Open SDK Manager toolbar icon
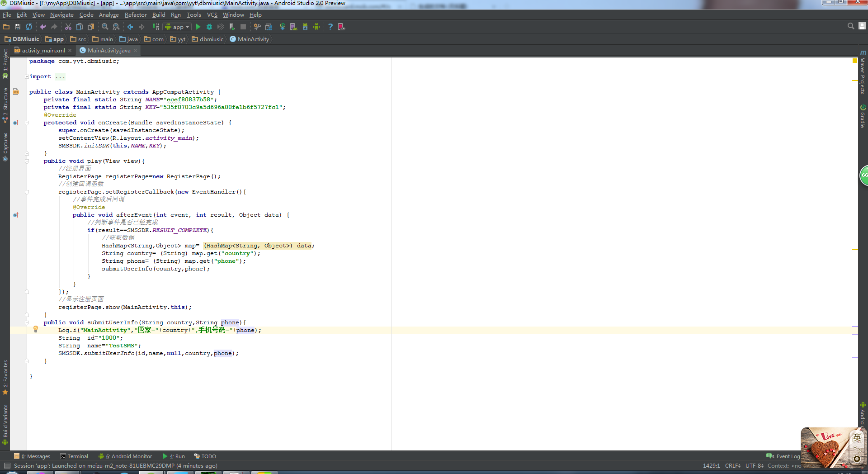 tap(305, 27)
